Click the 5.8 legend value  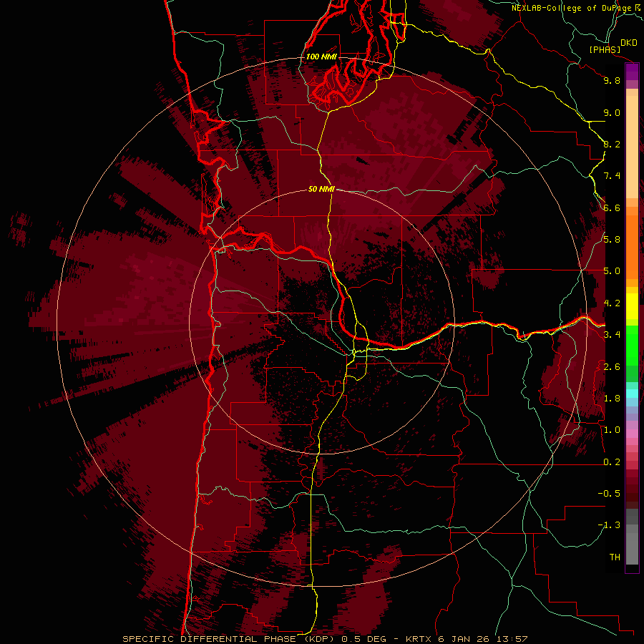[612, 240]
